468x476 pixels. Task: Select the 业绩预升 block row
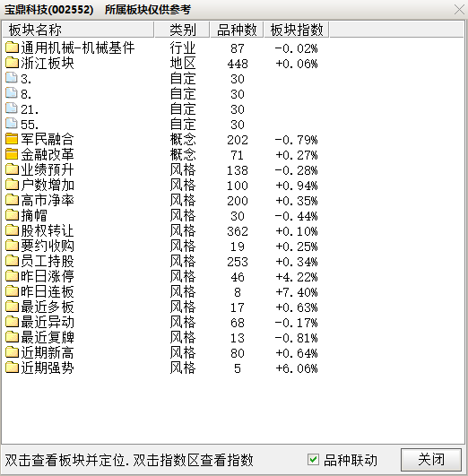point(233,169)
